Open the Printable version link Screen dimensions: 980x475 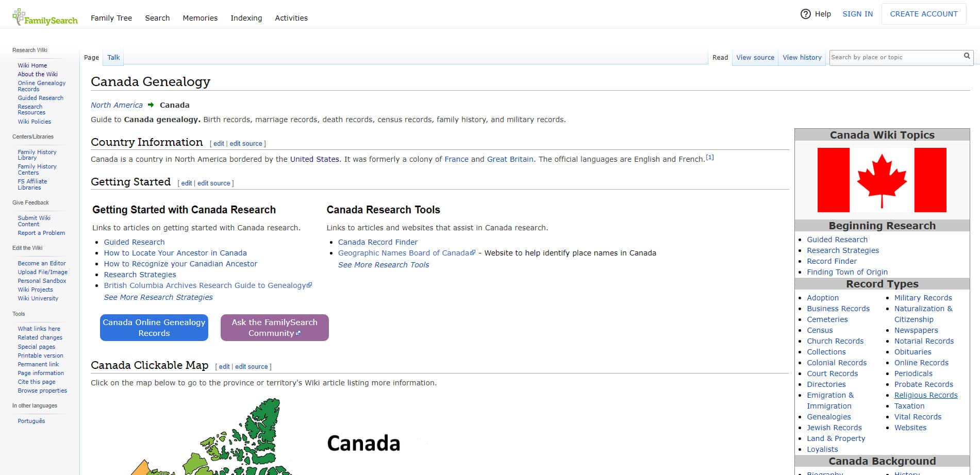click(40, 355)
